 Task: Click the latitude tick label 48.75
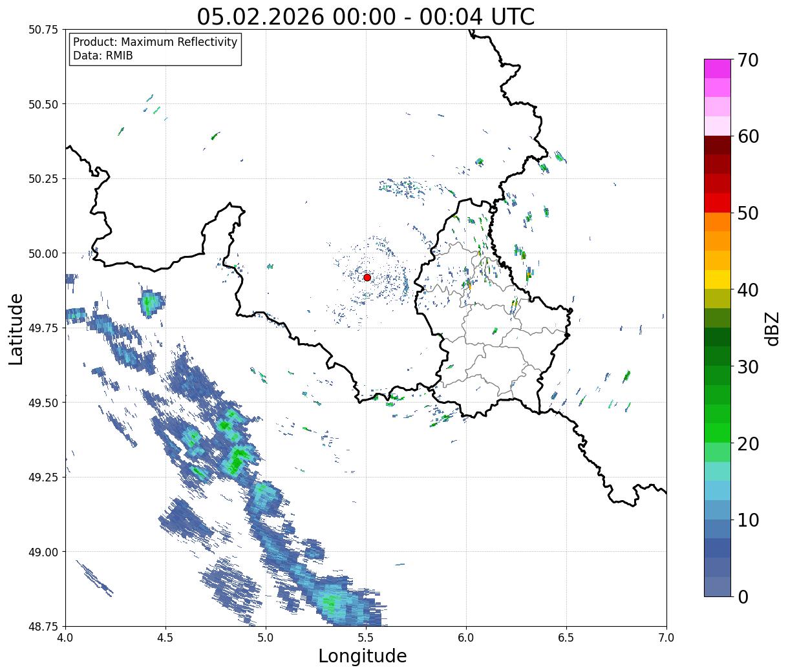(44, 626)
